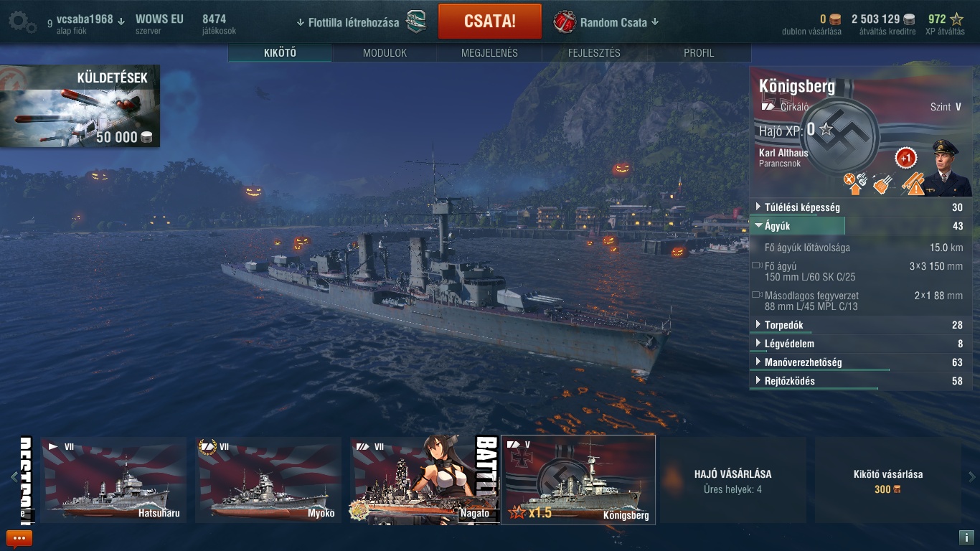The width and height of the screenshot is (980, 551).
Task: Click the division creation flag icon
Action: click(x=416, y=22)
